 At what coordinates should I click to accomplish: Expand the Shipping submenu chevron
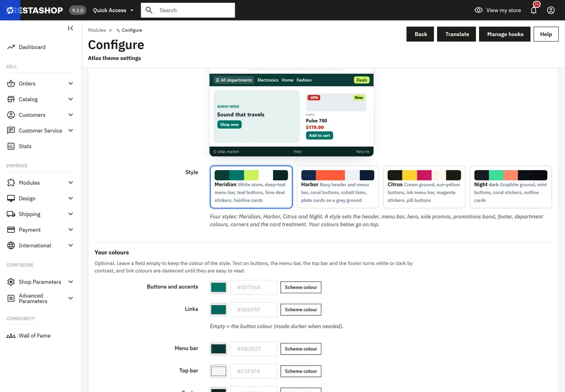[71, 214]
